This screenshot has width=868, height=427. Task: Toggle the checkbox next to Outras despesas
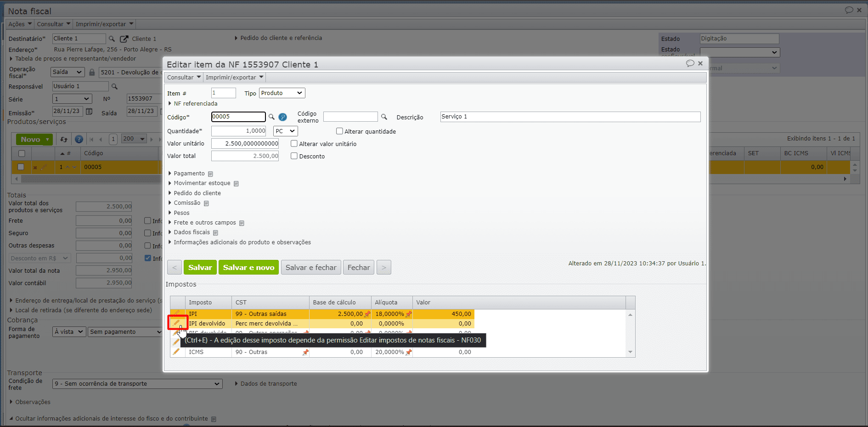click(x=148, y=246)
